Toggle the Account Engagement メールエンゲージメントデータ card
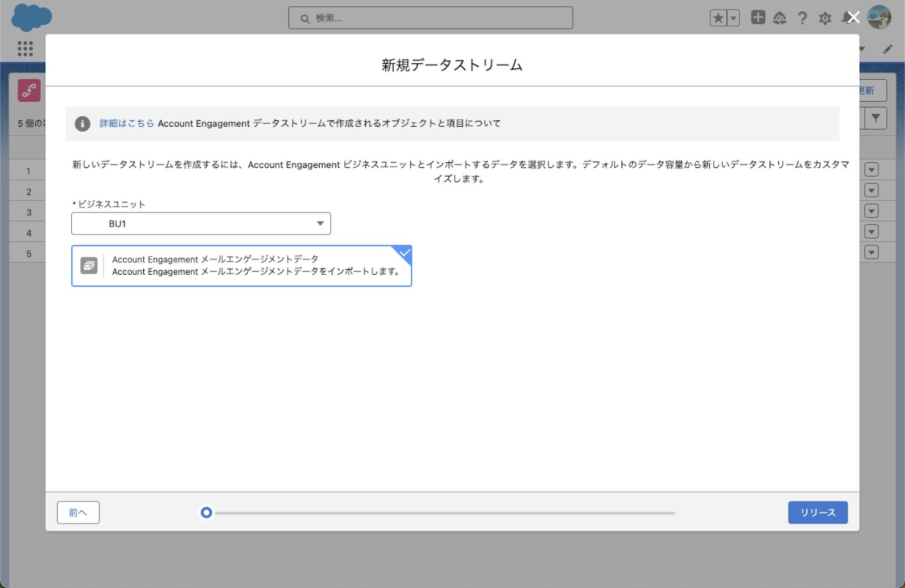 pyautogui.click(x=242, y=266)
